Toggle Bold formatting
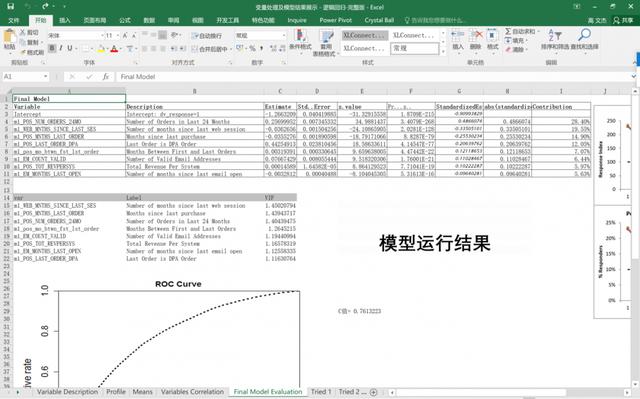The width and height of the screenshot is (640, 399). coord(52,49)
